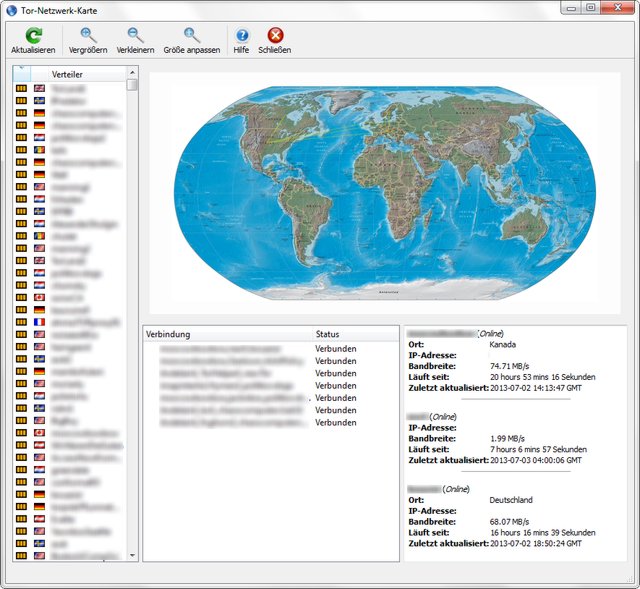Screen dimensions: 640x589
Task: Click the relay list scrollbar thumb
Action: [x=132, y=85]
